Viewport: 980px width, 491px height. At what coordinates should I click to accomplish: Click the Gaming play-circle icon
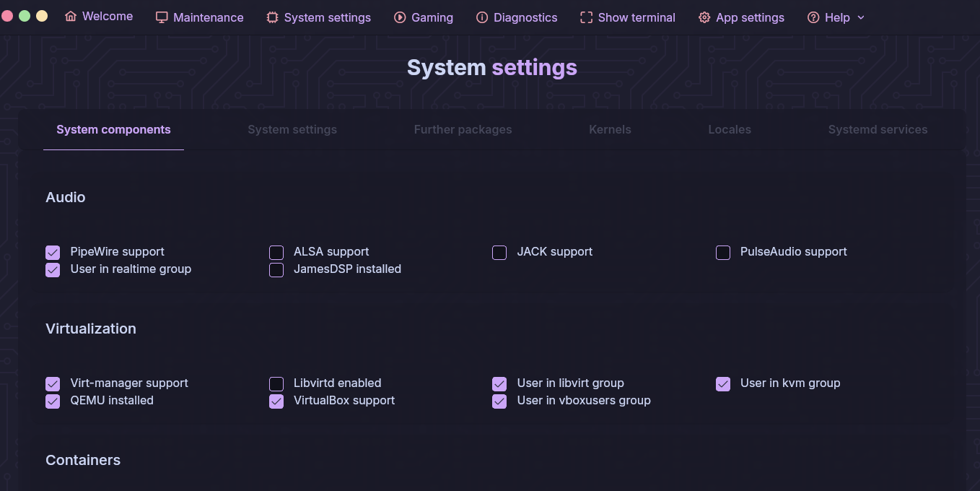click(400, 17)
